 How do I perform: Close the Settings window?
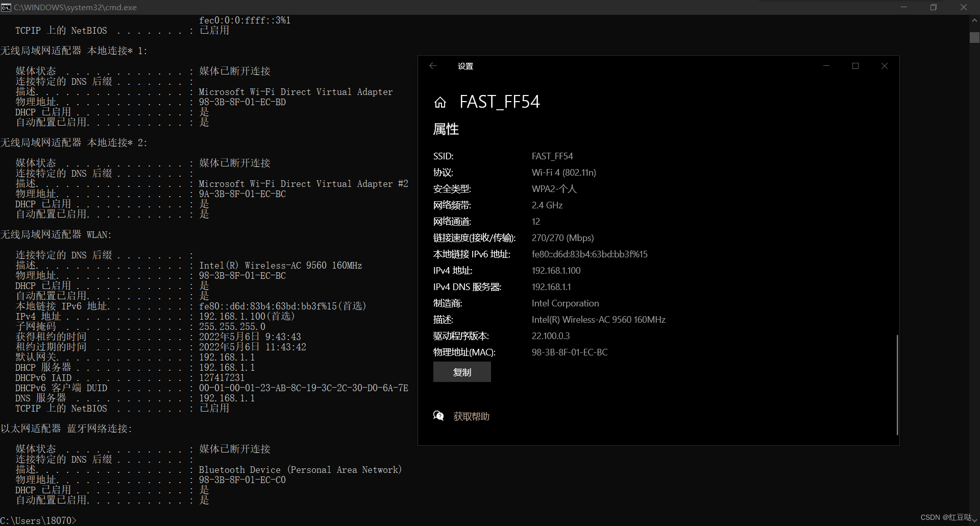(885, 66)
